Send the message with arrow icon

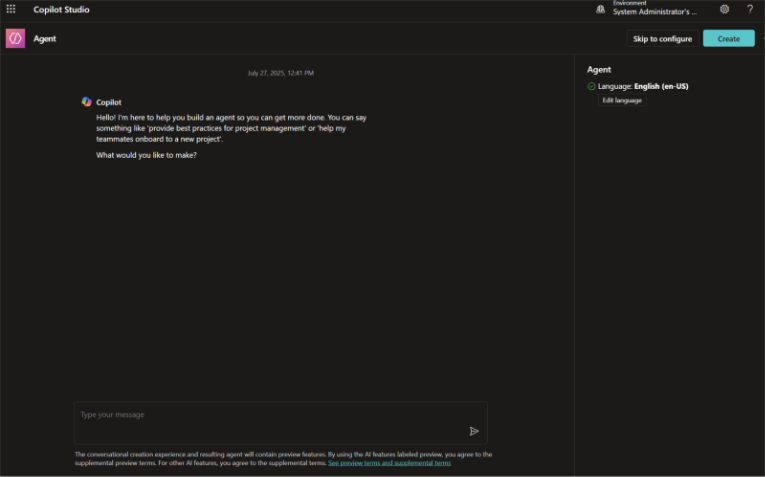tap(474, 431)
